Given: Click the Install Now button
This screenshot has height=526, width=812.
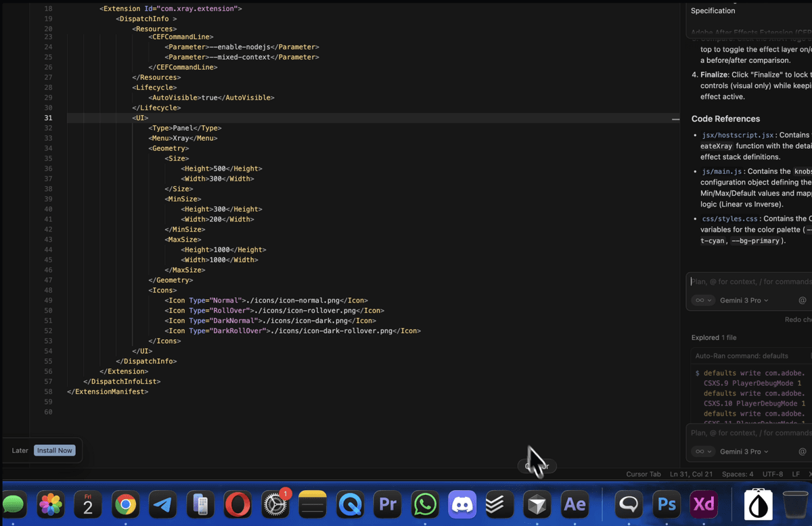Looking at the screenshot, I should (55, 450).
